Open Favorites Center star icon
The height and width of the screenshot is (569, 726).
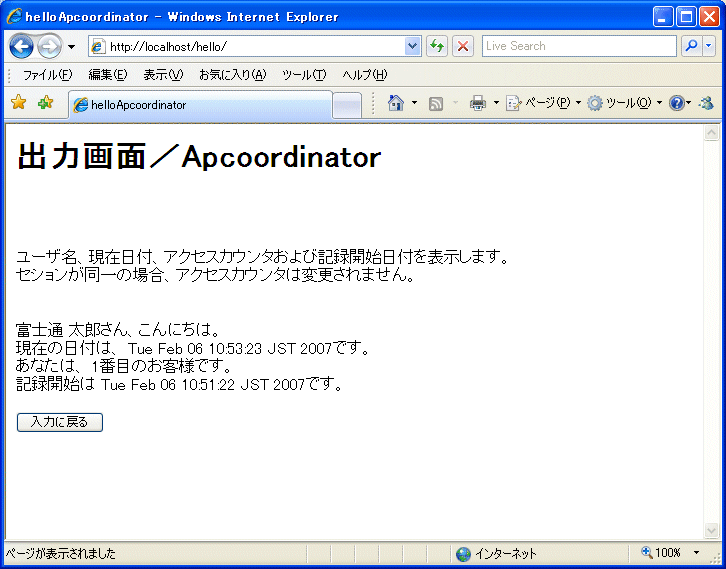[19, 102]
